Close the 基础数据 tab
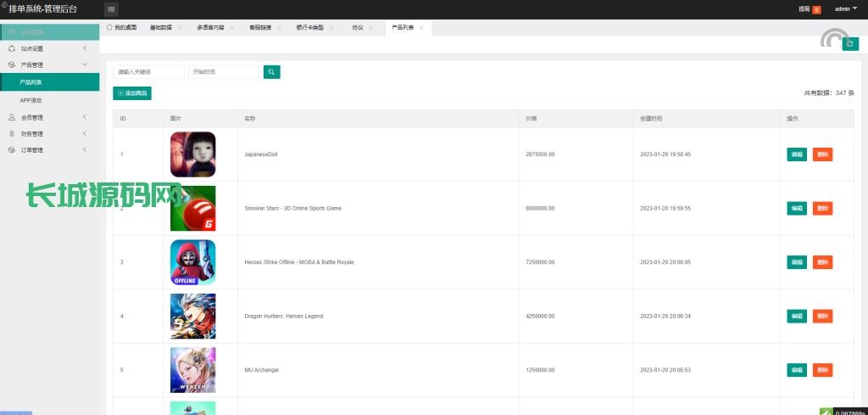The width and height of the screenshot is (868, 415). coord(180,27)
